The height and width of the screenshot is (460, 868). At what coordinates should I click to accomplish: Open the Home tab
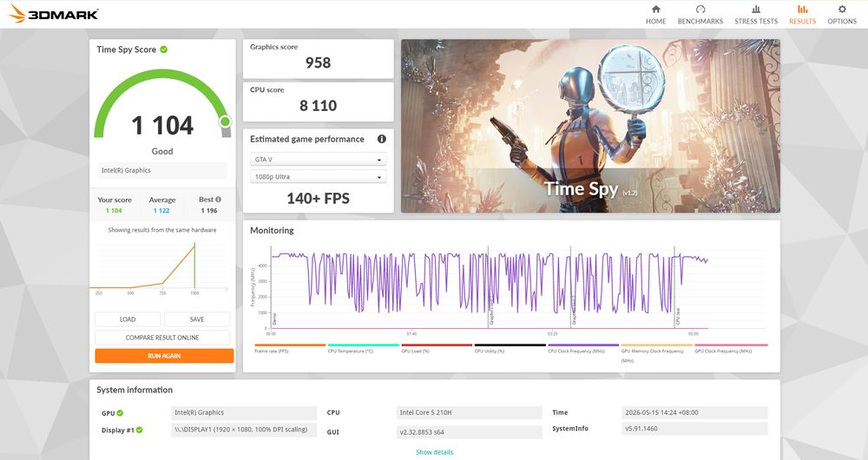click(x=655, y=15)
